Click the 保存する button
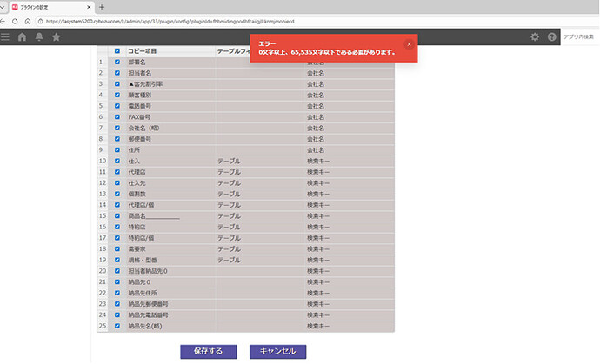 pos(208,351)
